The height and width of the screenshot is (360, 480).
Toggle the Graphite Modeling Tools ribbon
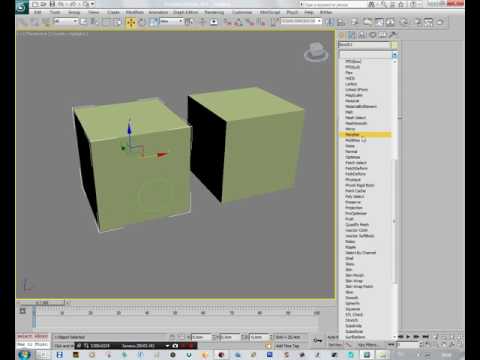pyautogui.click(x=367, y=22)
